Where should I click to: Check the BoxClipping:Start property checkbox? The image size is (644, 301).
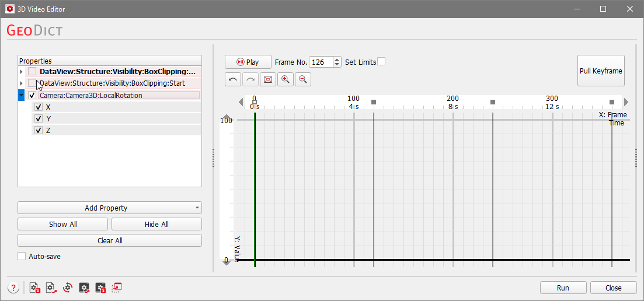point(32,83)
